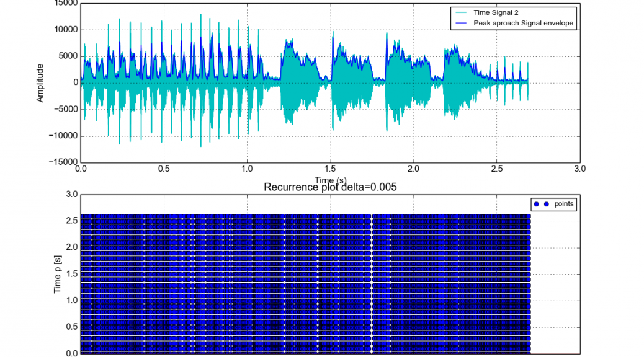This screenshot has height=357, width=644.
Task: Select the 'Time Signal 2' legend text
Action: [496, 12]
